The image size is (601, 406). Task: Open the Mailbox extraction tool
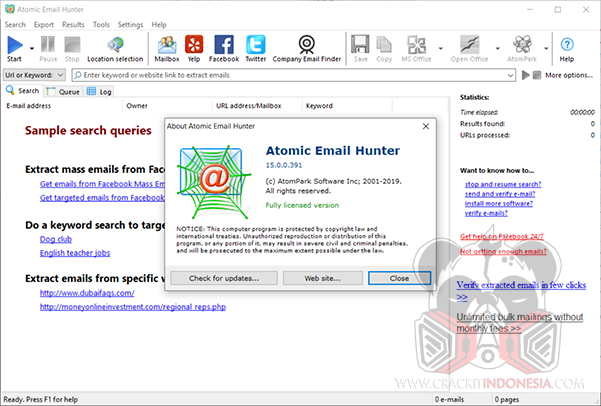point(167,49)
